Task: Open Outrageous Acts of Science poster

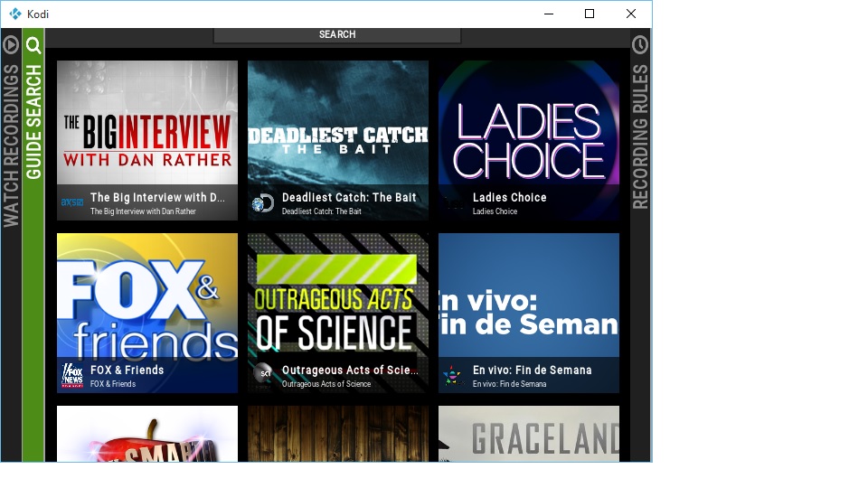Action: click(x=338, y=314)
